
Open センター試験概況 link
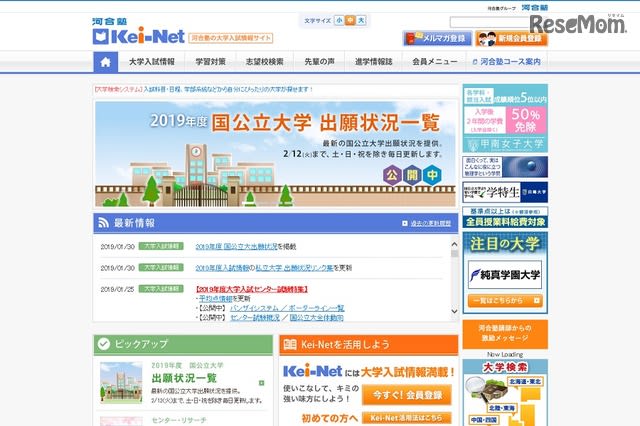pos(255,317)
